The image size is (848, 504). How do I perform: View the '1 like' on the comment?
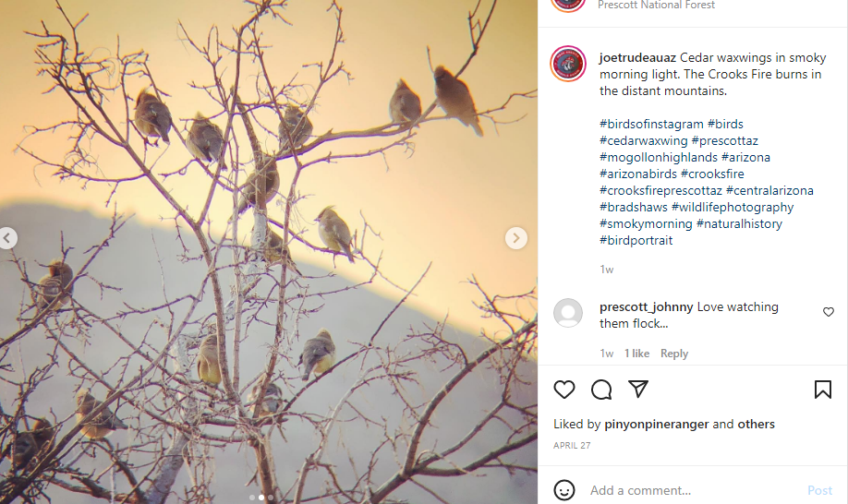637,354
